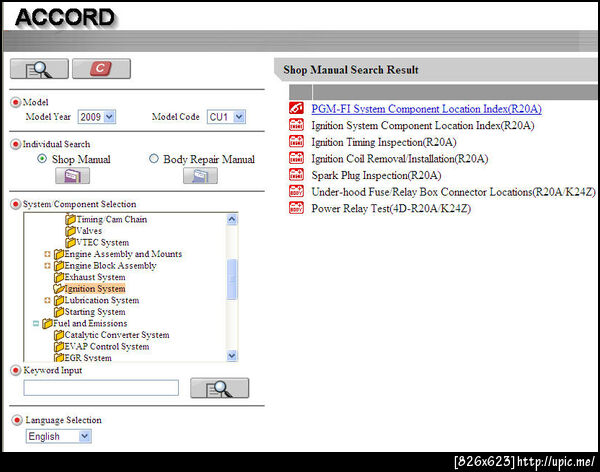Click the VTEC System folder icon
The height and width of the screenshot is (472, 600).
coord(70,242)
